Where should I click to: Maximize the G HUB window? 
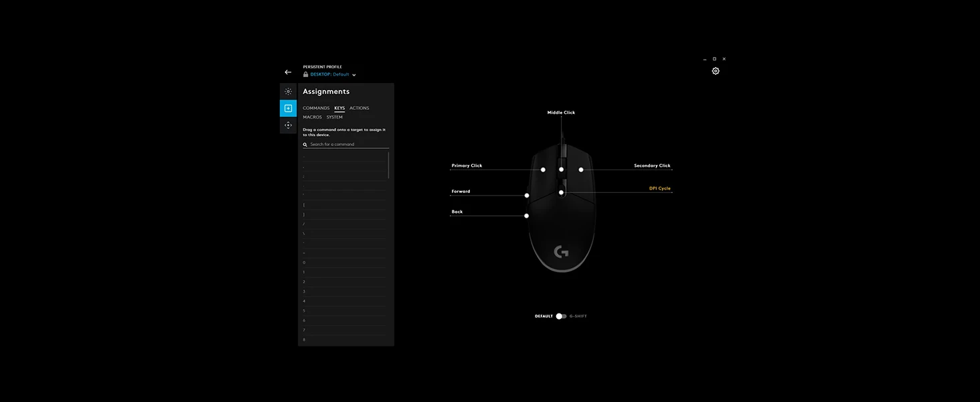(714, 59)
